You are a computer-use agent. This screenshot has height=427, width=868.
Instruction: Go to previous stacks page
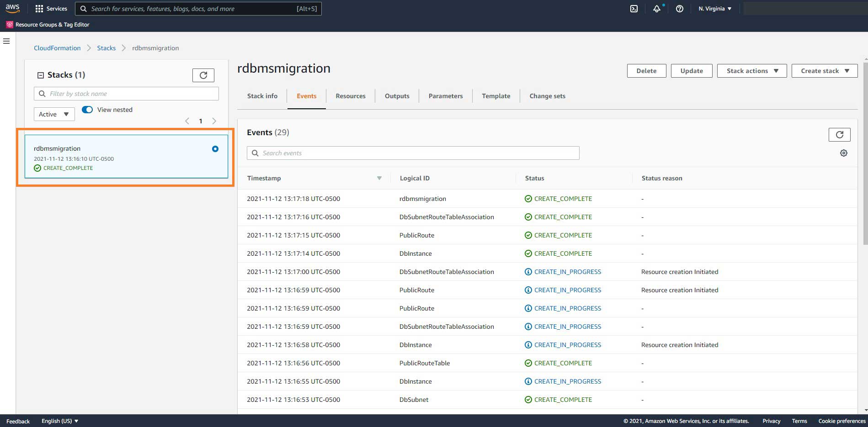coord(187,121)
